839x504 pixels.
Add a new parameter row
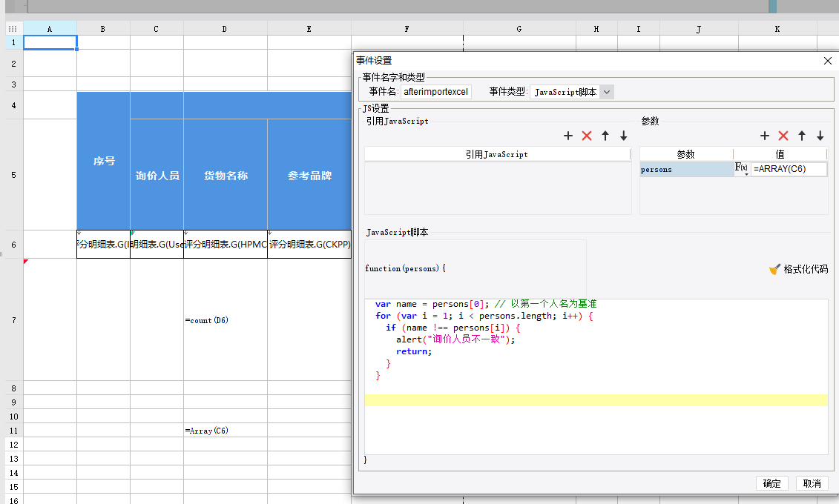pyautogui.click(x=765, y=136)
